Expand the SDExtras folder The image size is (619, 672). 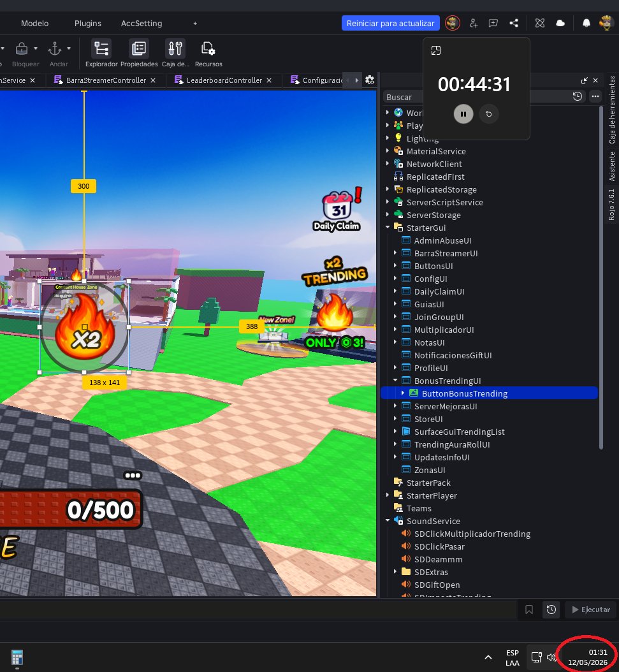click(x=395, y=572)
